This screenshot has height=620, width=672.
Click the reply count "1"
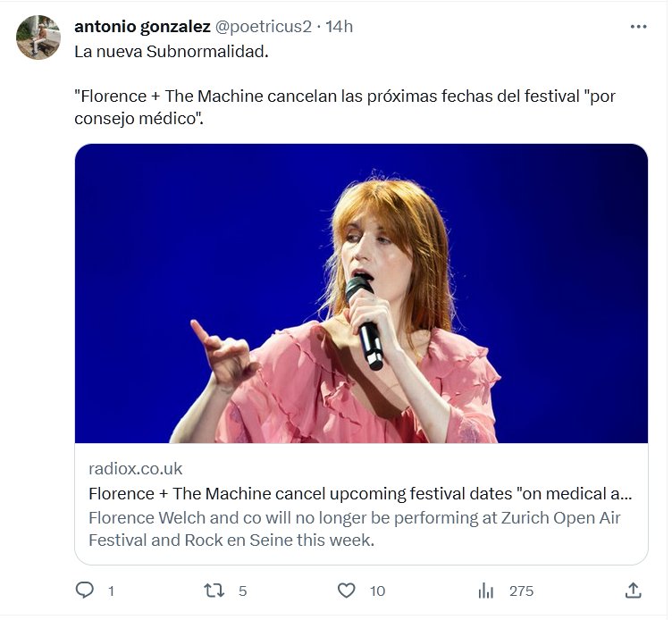tap(111, 591)
